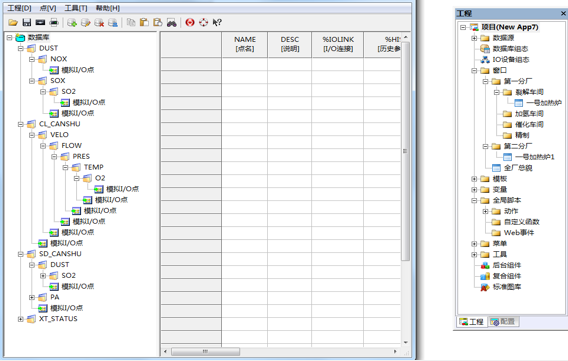Click the %IOLINK column header
Viewport: 568px width, 361px height.
338,44
